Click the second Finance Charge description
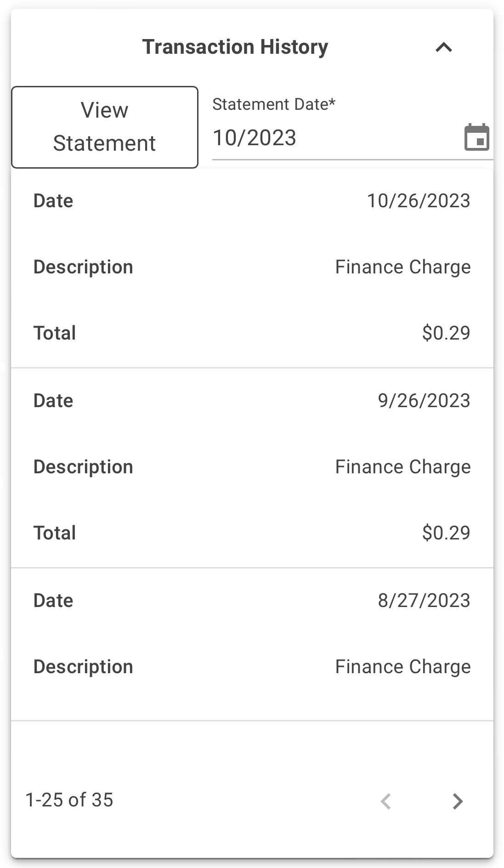 402,467
